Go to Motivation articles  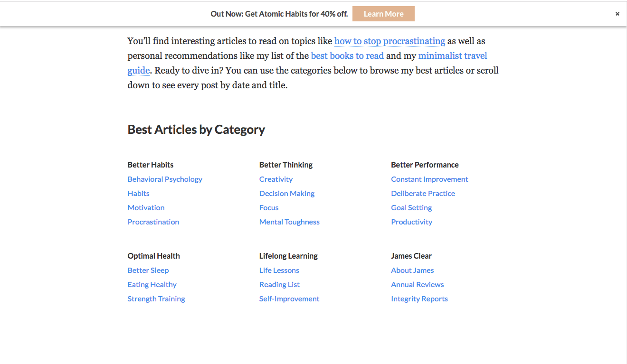coord(146,208)
